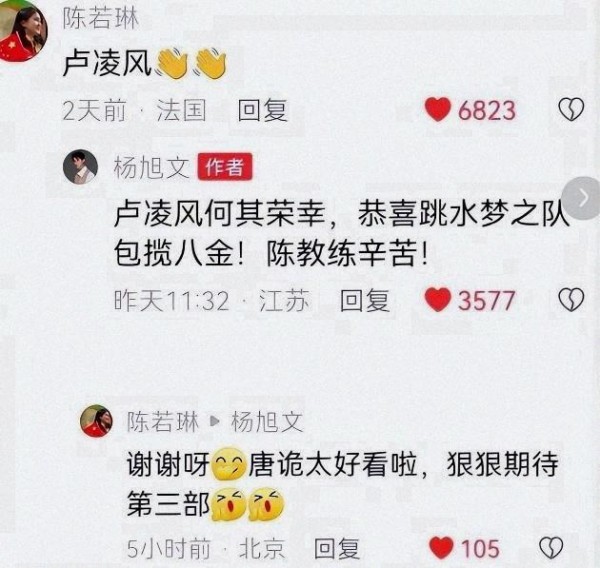Tap broken heart beside 3577 likes
This screenshot has height=568, width=600.
(571, 300)
